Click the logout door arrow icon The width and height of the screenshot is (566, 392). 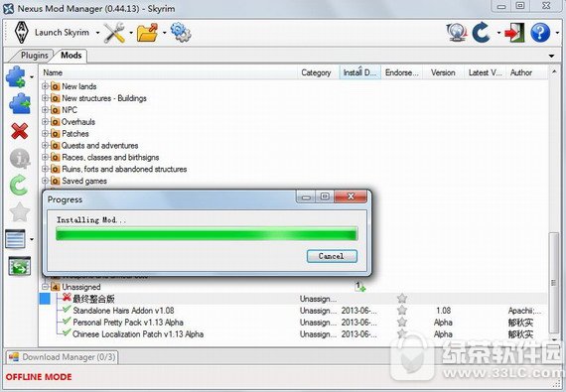click(514, 33)
